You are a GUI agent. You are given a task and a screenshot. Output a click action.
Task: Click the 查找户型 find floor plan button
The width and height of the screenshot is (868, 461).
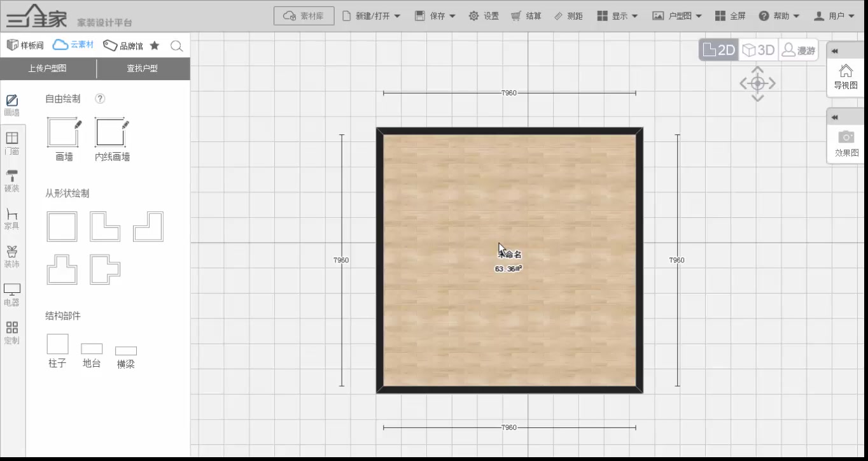tap(142, 68)
